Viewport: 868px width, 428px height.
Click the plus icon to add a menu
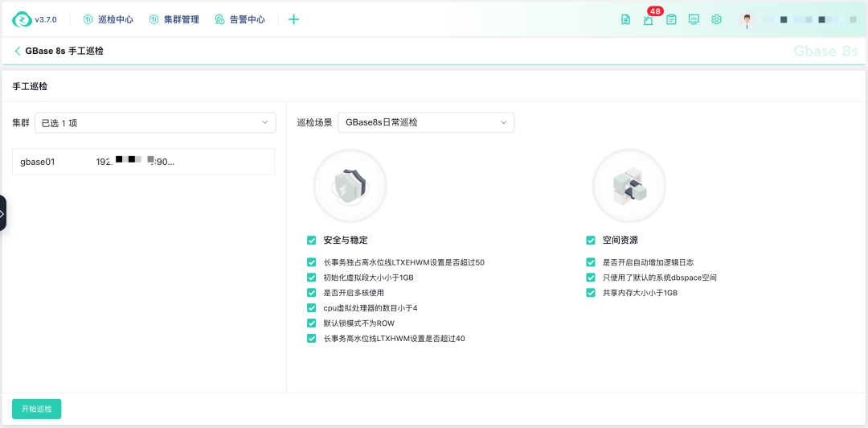[x=294, y=19]
